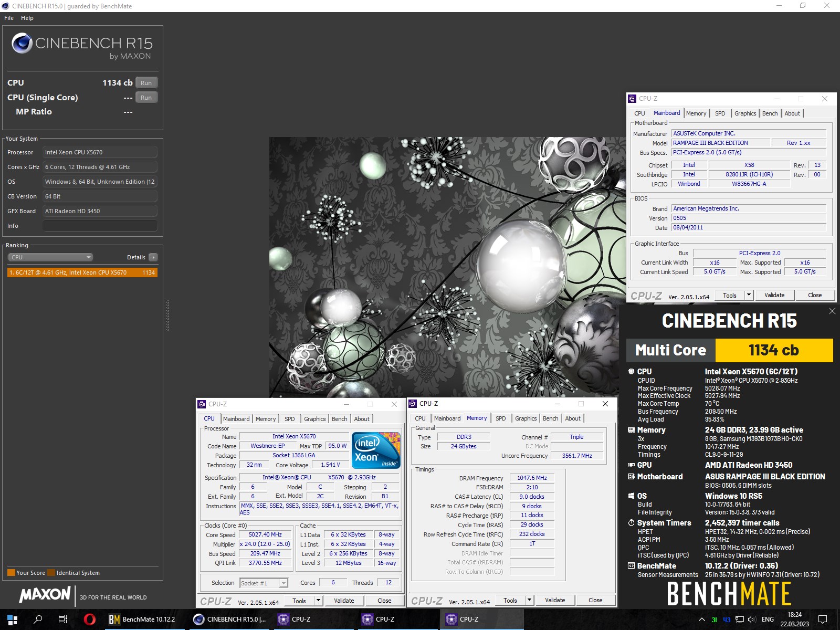Open Tools dropdown arrow in CPU-Z CPU window
The image size is (840, 630).
[318, 601]
